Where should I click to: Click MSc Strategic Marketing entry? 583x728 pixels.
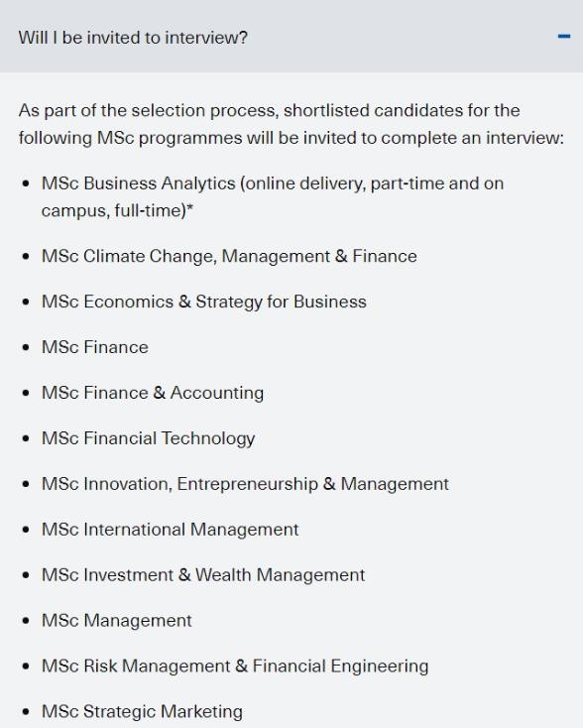pyautogui.click(x=142, y=711)
